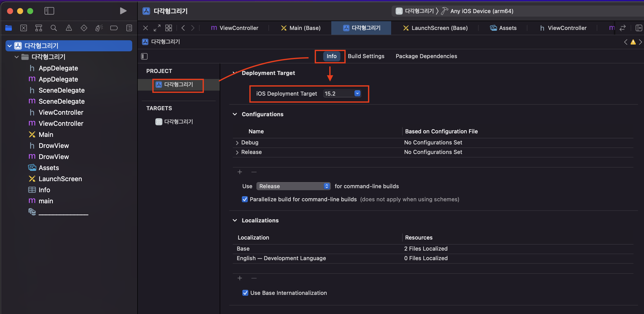The height and width of the screenshot is (314, 644).
Task: Open the Breakpoint navigator icon
Action: 114,28
